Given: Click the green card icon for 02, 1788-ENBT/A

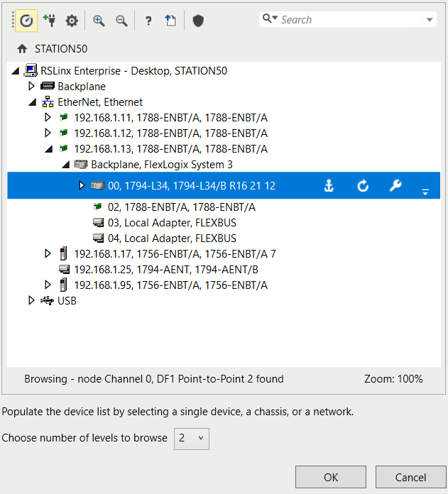Looking at the screenshot, I should (x=98, y=207).
